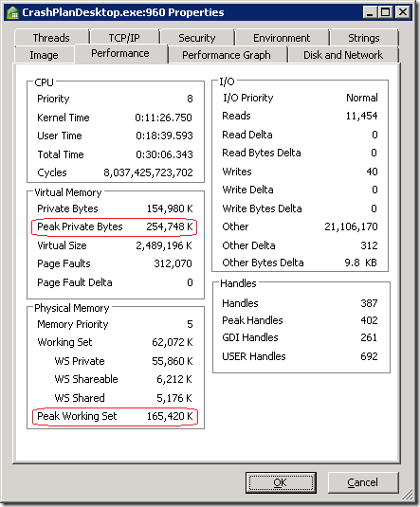Screen dimensions: 420x507
Task: Click the Peak Working Set value 165,420 K
Action: [x=170, y=416]
